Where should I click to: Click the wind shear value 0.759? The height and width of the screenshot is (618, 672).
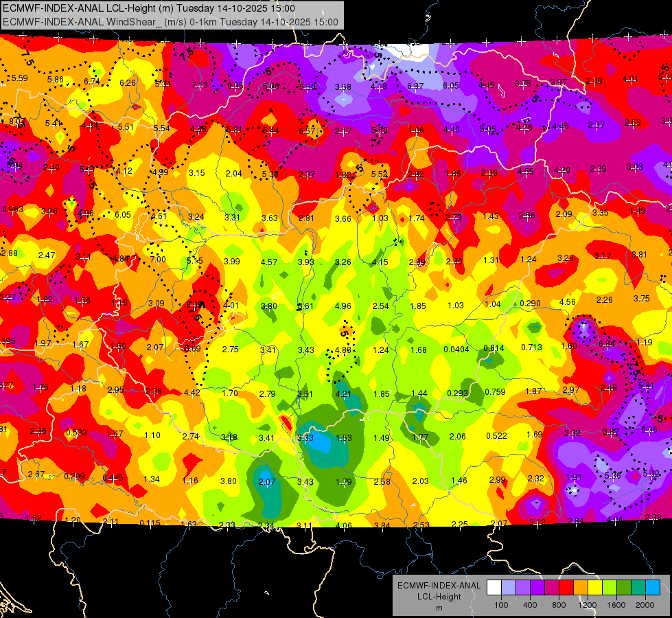[495, 391]
